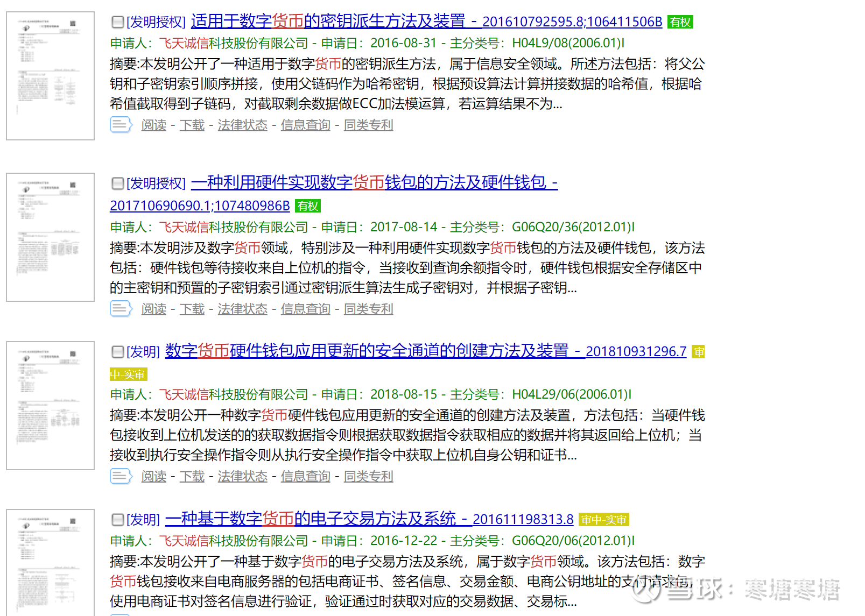Click 下载 for patent 201810931296.7
The height and width of the screenshot is (616, 865).
tap(192, 477)
